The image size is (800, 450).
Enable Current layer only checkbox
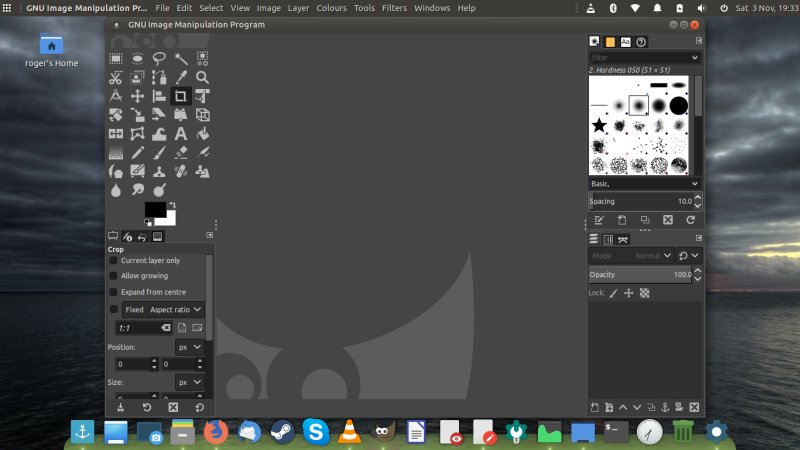113,260
